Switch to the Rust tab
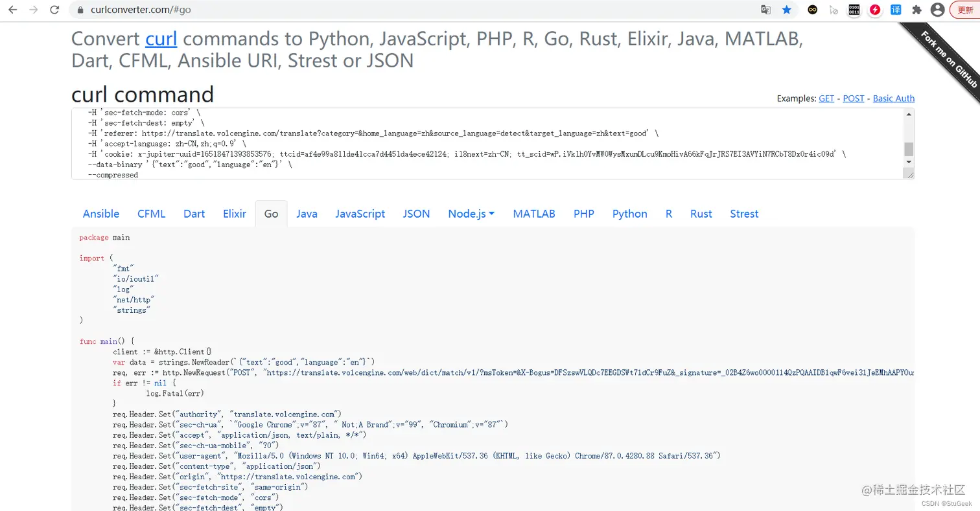Screen dimensions: 980x511 tap(701, 214)
